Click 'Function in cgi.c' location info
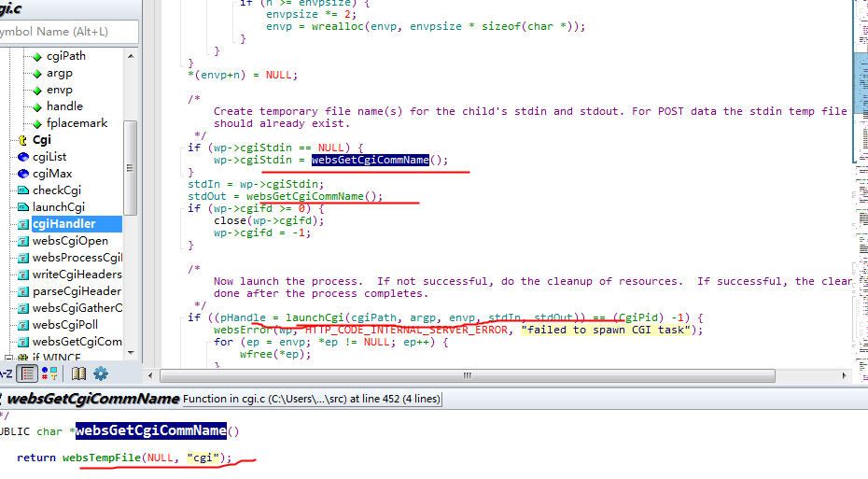Viewport: 868px width, 479px height. pyautogui.click(x=312, y=399)
